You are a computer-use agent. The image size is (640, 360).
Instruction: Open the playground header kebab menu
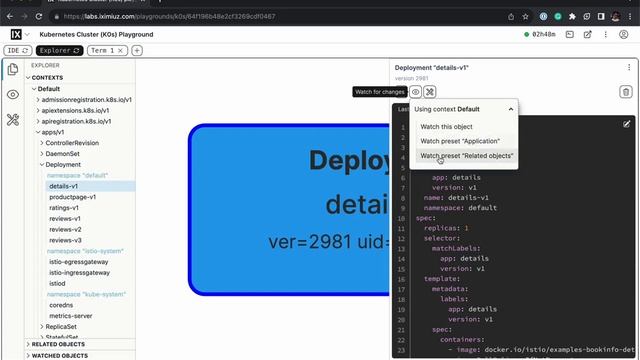click(x=606, y=35)
